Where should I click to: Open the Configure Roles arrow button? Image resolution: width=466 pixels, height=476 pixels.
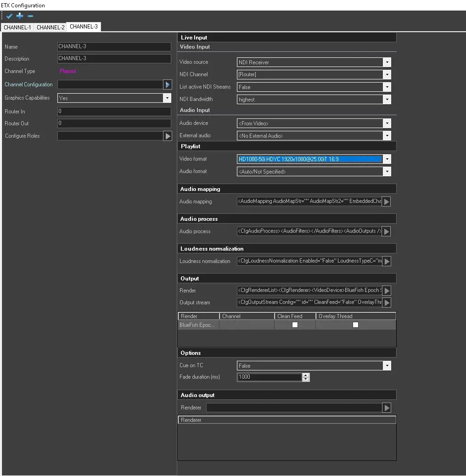coord(168,136)
